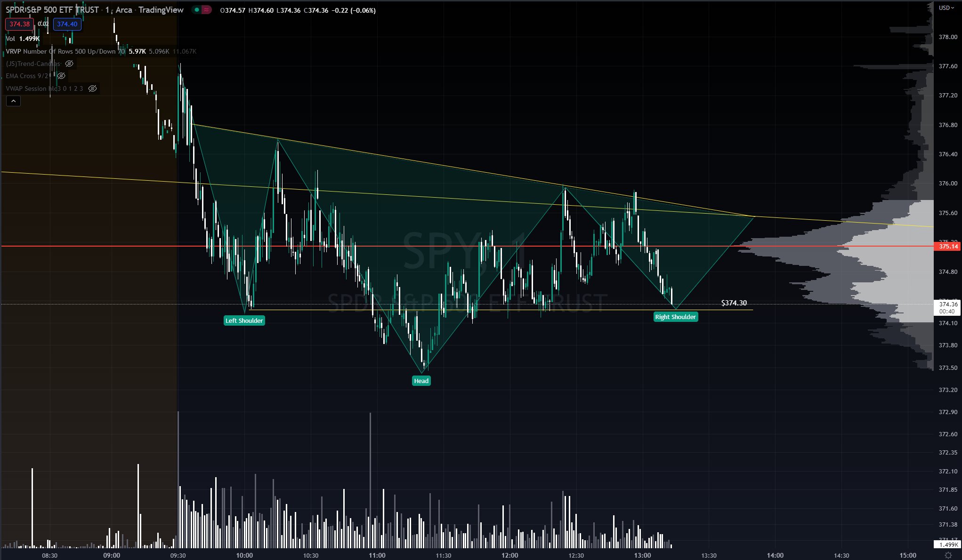Show the (JS)Trend-Candles indicator via eye icon
The width and height of the screenshot is (962, 560).
(x=69, y=64)
